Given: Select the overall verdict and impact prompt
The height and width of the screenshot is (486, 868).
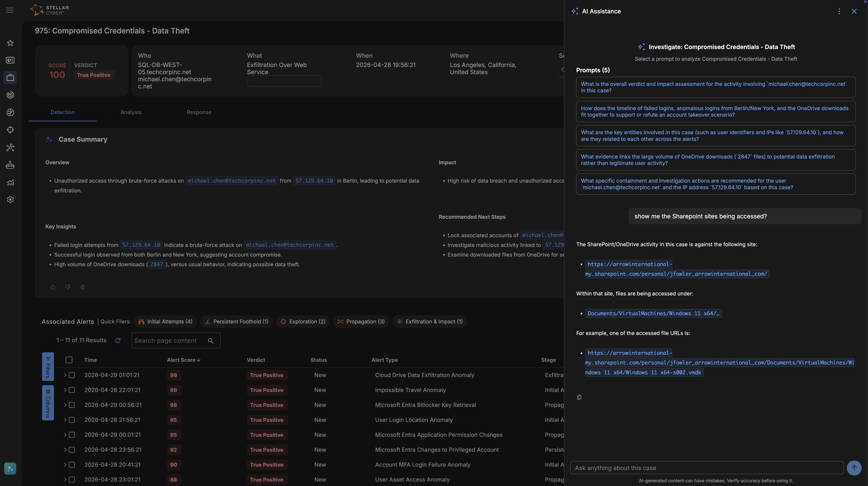Looking at the screenshot, I should point(716,87).
